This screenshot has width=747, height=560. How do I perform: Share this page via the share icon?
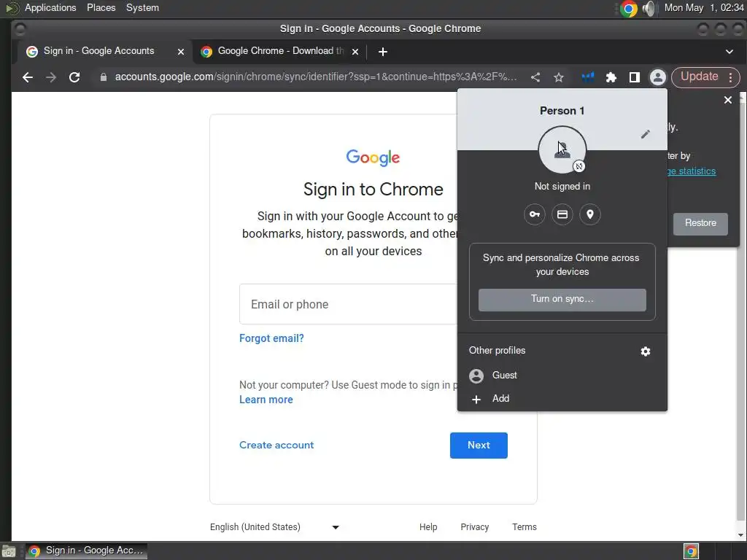pos(535,77)
